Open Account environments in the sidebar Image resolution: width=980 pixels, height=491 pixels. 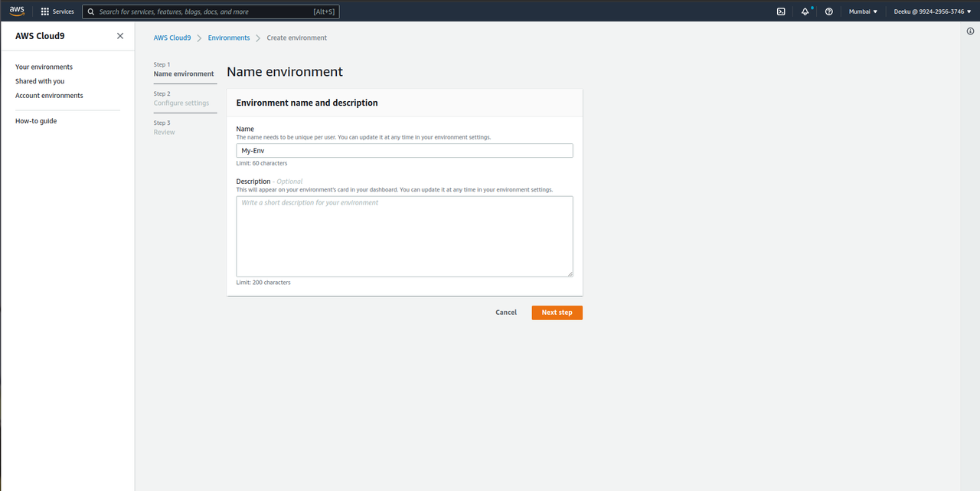(x=49, y=96)
